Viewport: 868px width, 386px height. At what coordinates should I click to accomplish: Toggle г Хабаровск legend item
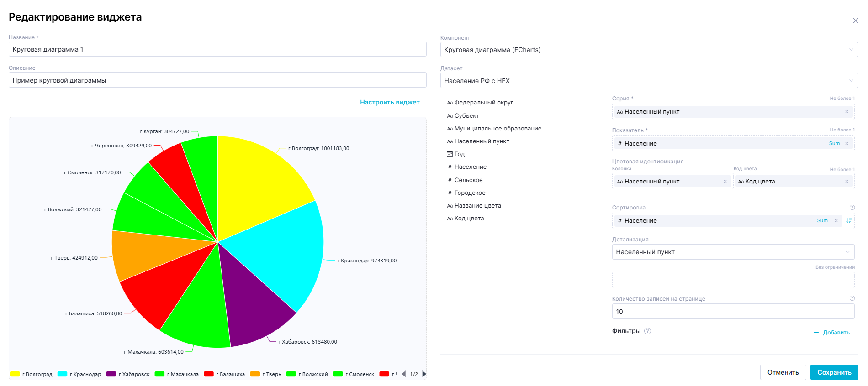128,374
